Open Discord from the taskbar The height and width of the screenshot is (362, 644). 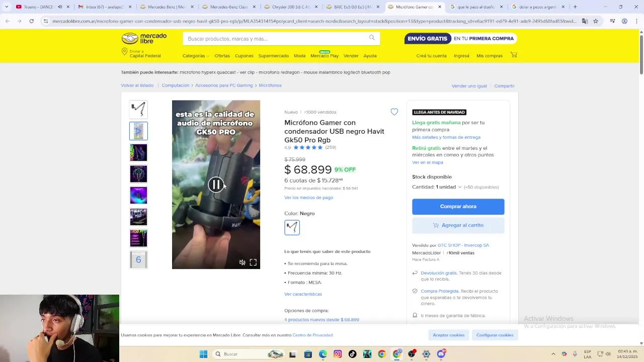click(x=441, y=354)
